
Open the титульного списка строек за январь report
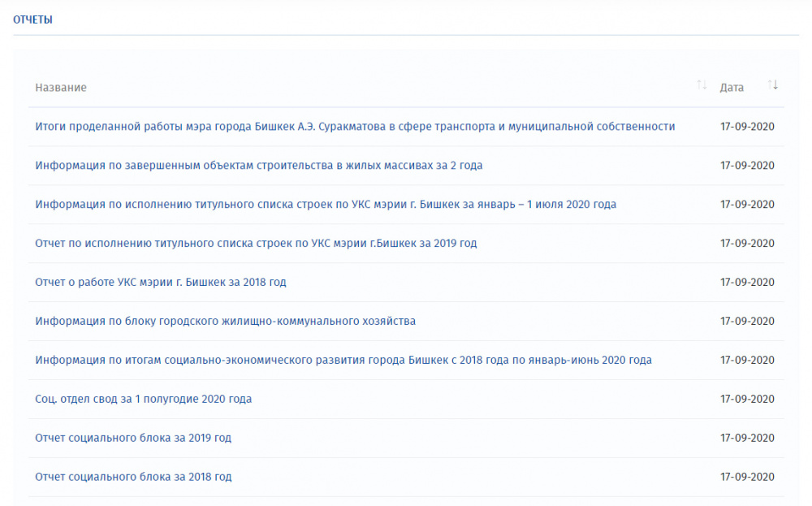tap(325, 204)
